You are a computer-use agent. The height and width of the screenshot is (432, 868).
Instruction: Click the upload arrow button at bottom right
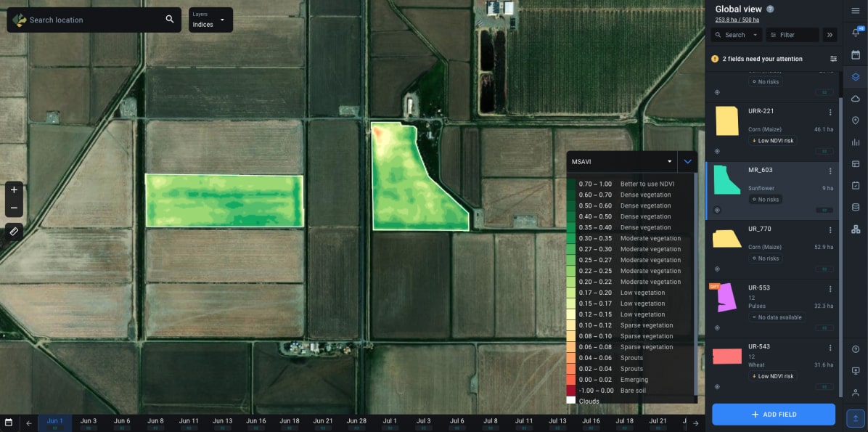(x=855, y=418)
